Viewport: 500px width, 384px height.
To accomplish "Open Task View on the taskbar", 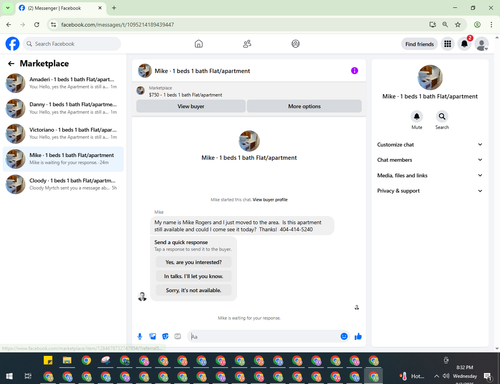I will tap(28, 376).
